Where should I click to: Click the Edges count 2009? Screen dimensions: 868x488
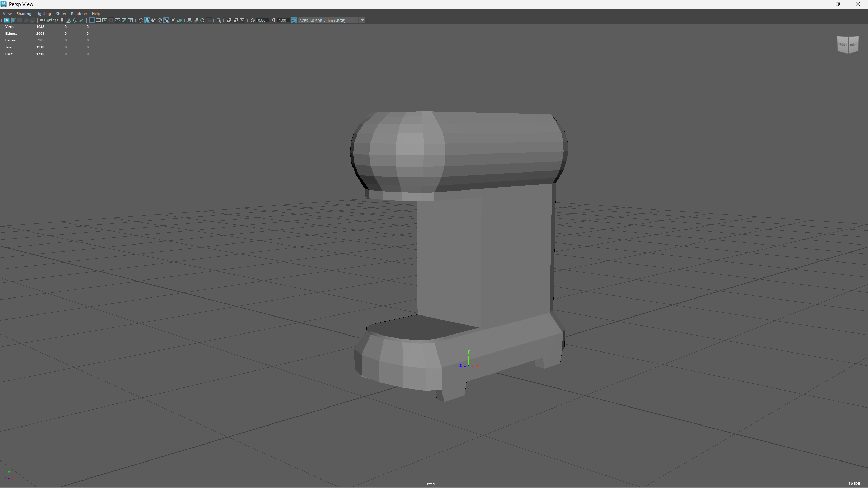pyautogui.click(x=40, y=33)
